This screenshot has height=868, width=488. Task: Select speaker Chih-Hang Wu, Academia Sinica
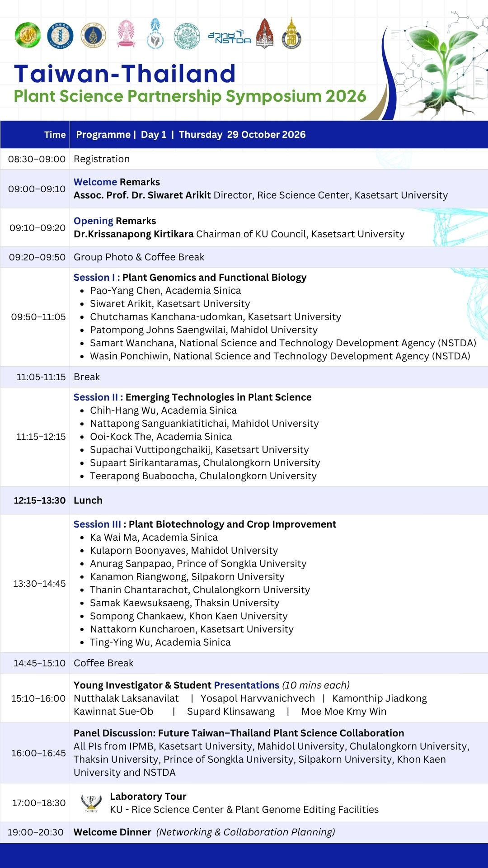163,410
